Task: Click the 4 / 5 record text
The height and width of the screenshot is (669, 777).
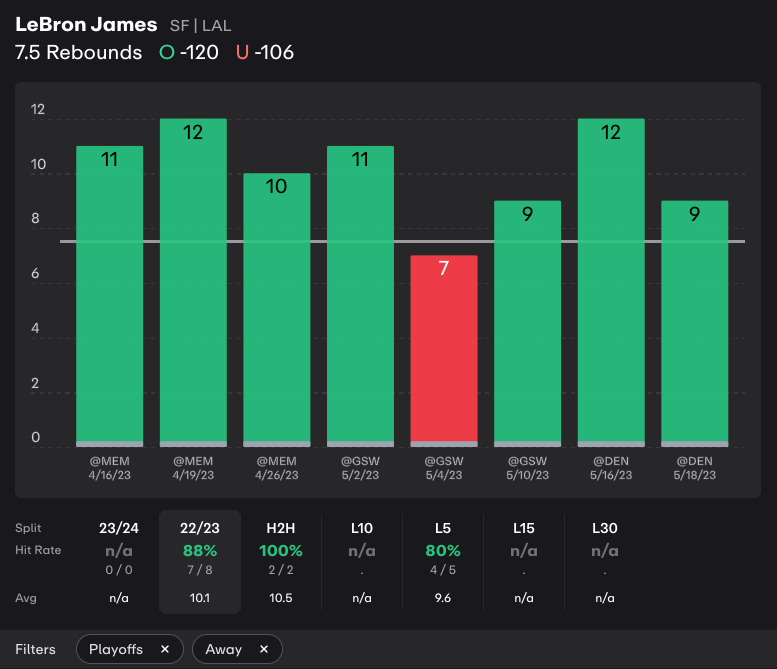Action: pyautogui.click(x=443, y=570)
